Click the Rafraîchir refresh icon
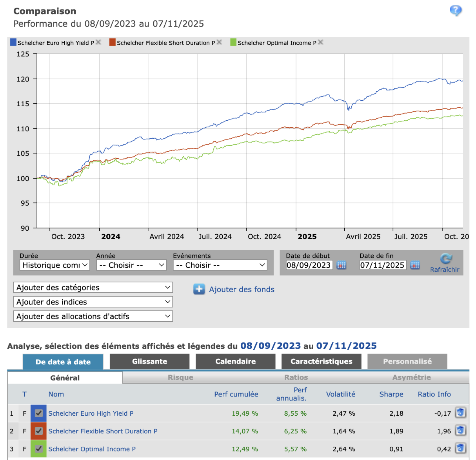 click(446, 259)
